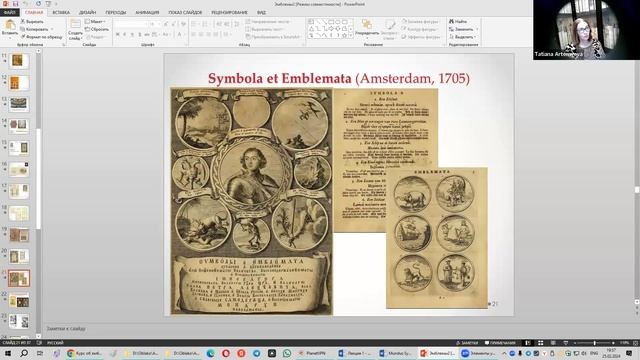
Task: Click the Emblemata medallions page image
Action: coord(437,238)
